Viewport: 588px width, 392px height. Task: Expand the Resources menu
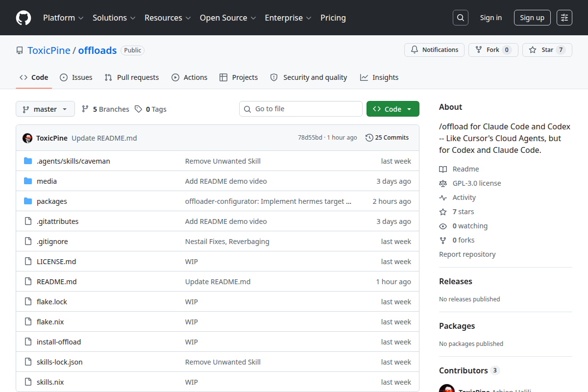pyautogui.click(x=168, y=18)
